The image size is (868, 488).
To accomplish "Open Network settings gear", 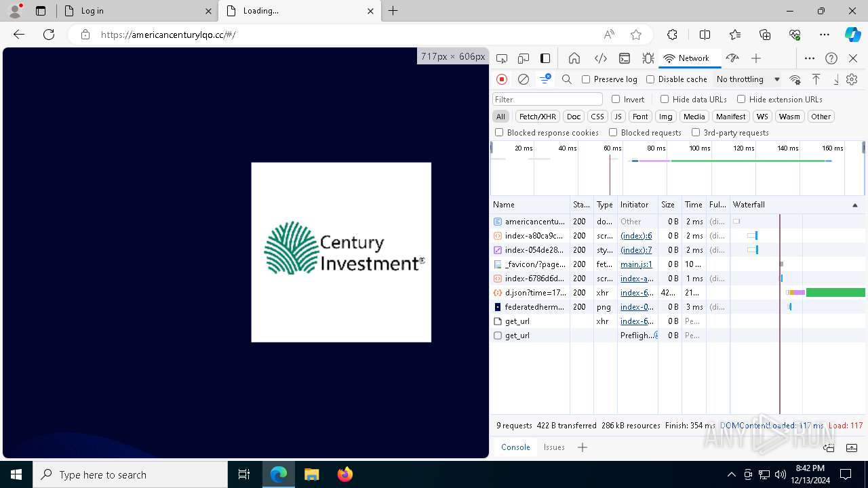I will [x=852, y=79].
